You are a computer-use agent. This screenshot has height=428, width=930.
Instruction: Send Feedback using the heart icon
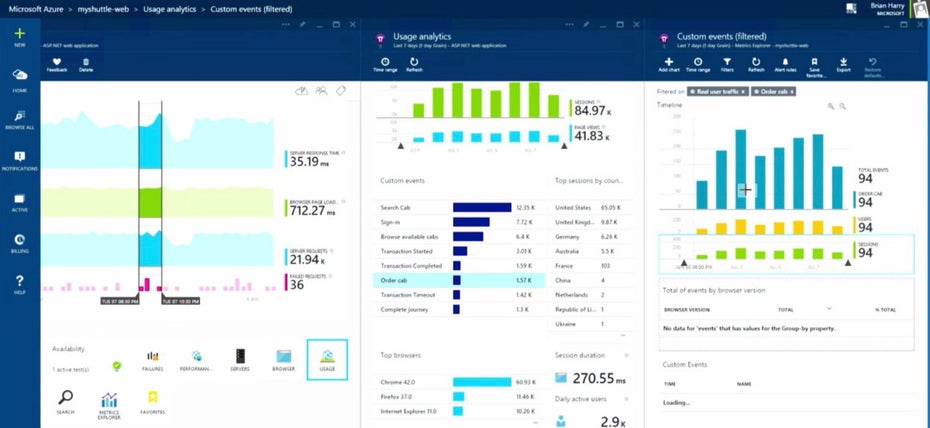(x=57, y=62)
